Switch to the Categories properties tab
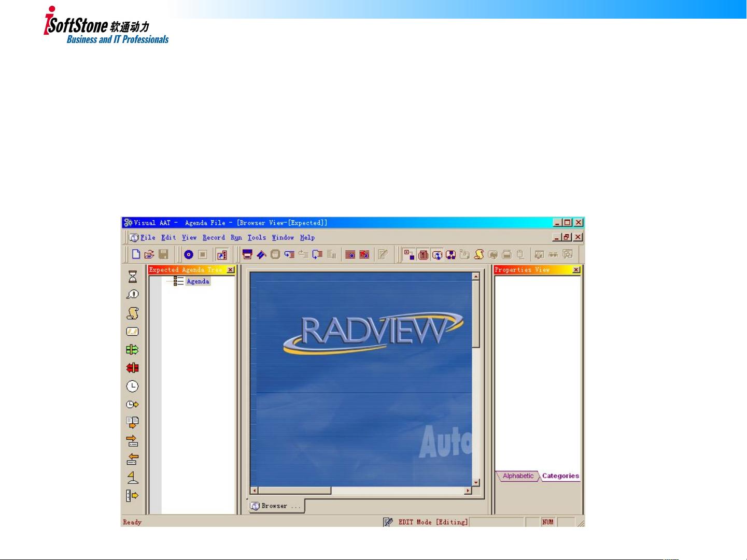The image size is (747, 560). [x=560, y=476]
